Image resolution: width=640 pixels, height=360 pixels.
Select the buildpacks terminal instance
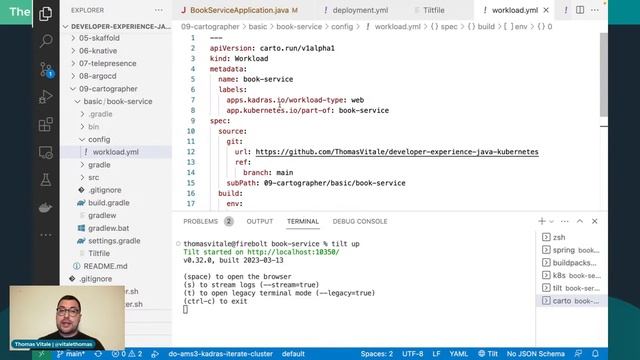pyautogui.click(x=571, y=262)
